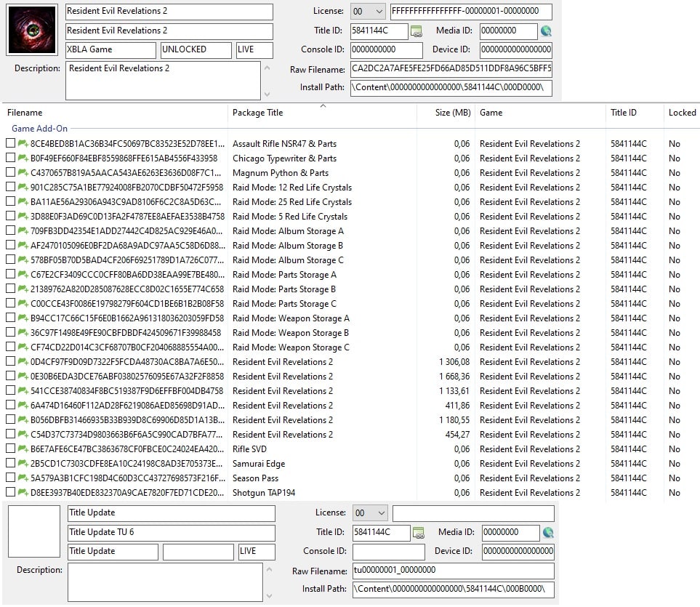Sort by the Game column header
Viewport: 700px width, 607px height.
point(491,113)
